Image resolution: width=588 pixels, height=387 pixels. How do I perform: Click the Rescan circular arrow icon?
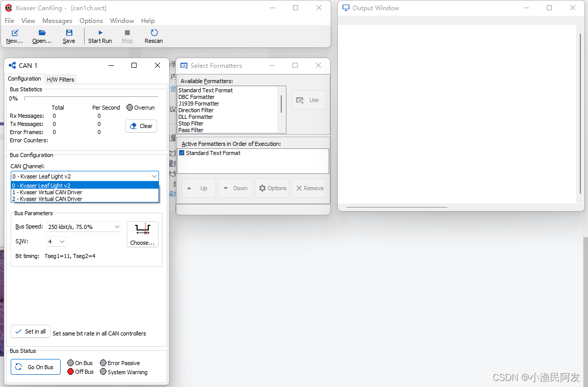click(154, 33)
